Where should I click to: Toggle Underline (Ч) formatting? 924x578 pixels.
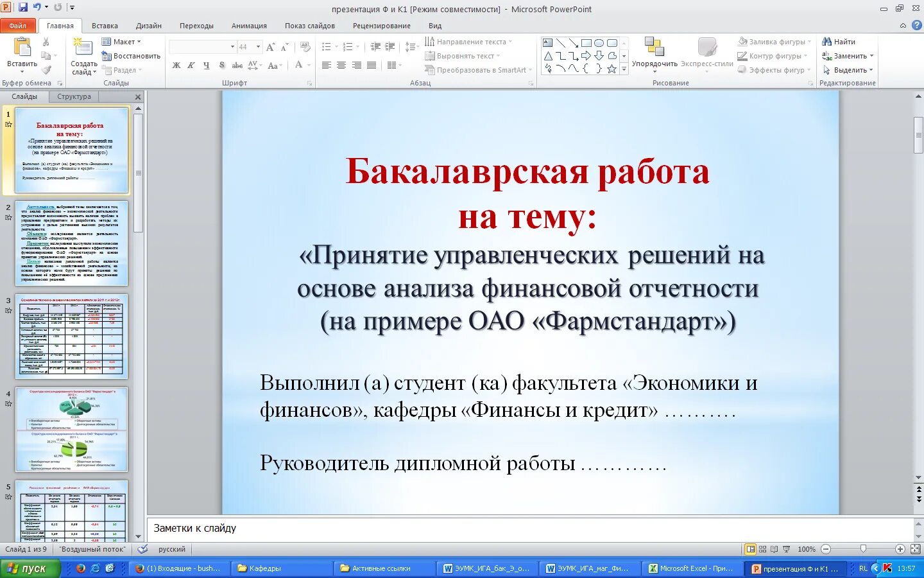coord(206,66)
